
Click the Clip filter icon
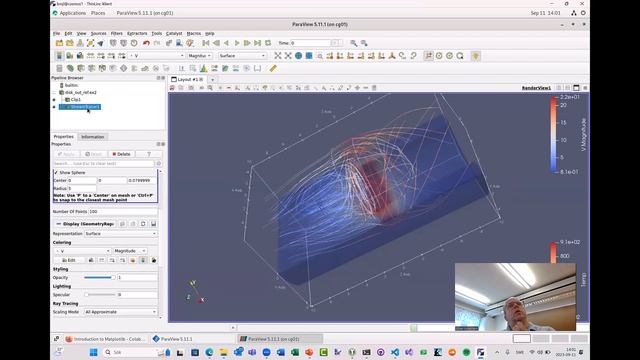(x=81, y=68)
